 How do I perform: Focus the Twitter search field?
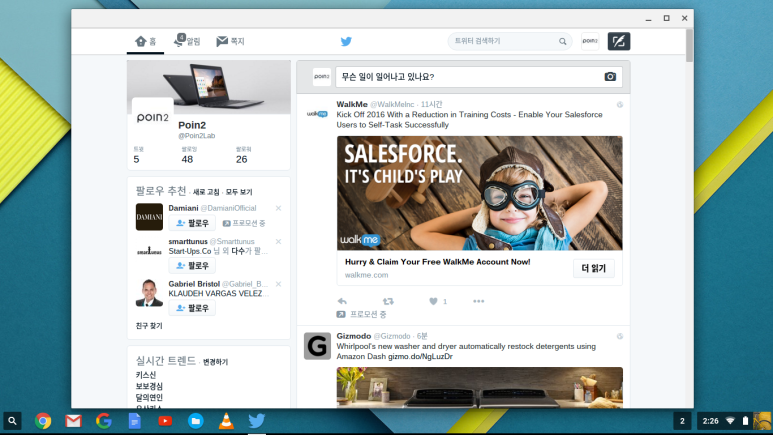(x=510, y=41)
